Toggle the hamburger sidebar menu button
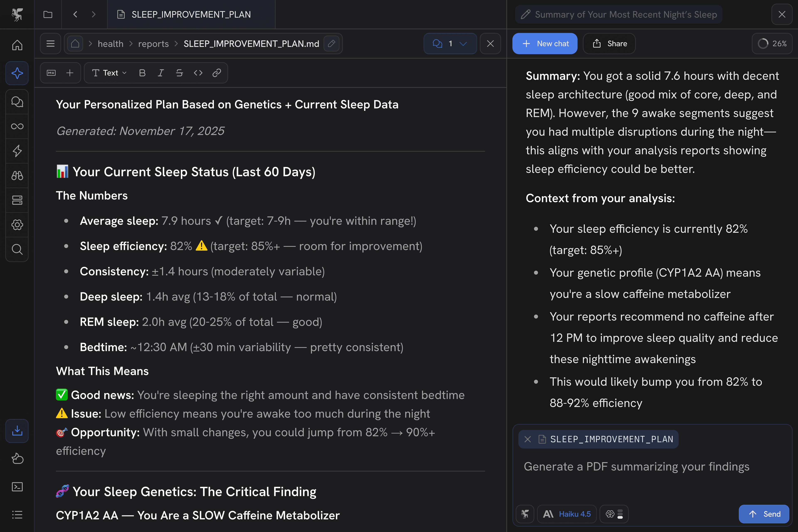This screenshot has height=532, width=798. [x=50, y=43]
